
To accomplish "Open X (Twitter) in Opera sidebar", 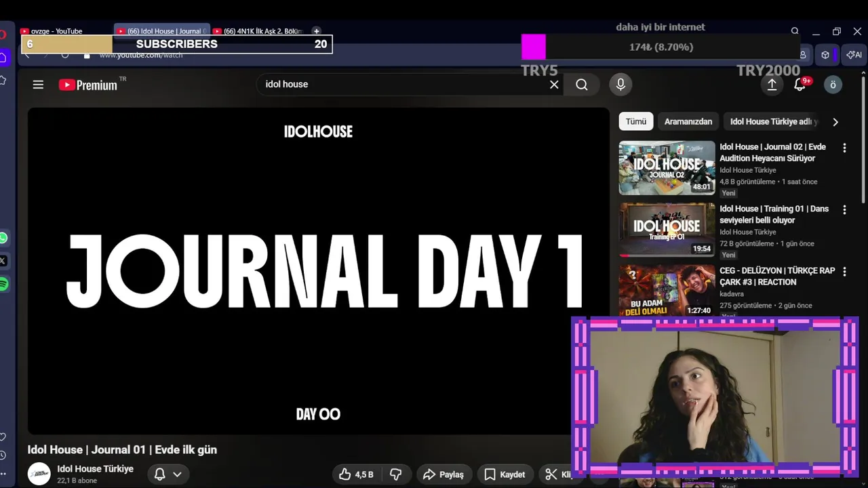I will pyautogui.click(x=3, y=261).
